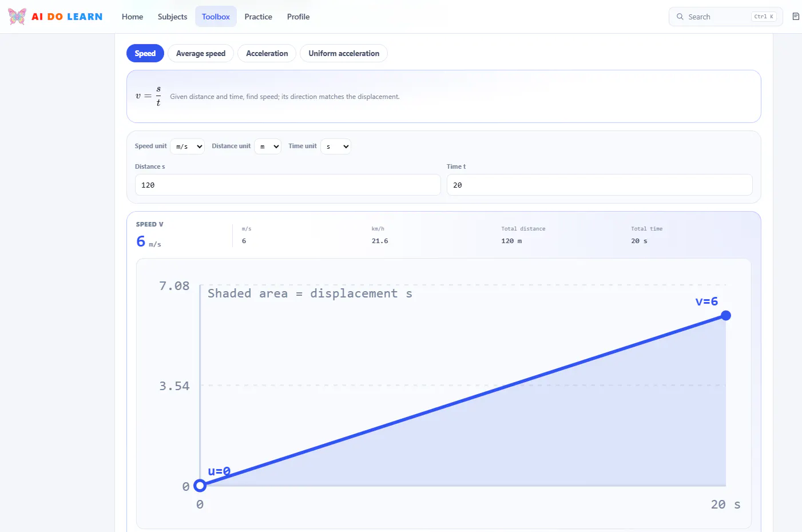The image size is (802, 532).
Task: Open the Practice menu item
Action: click(258, 17)
